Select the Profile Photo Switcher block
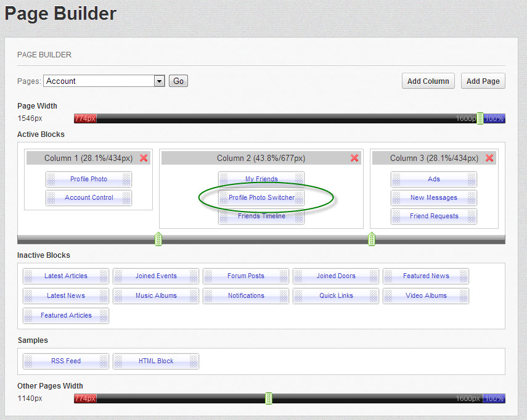Screen dimensions: 527x420 (261, 198)
